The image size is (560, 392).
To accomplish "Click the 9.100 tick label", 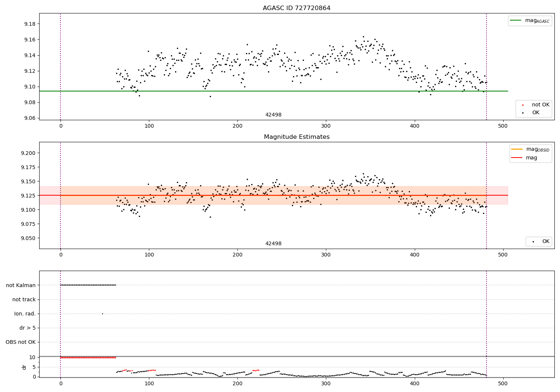I will (28, 210).
